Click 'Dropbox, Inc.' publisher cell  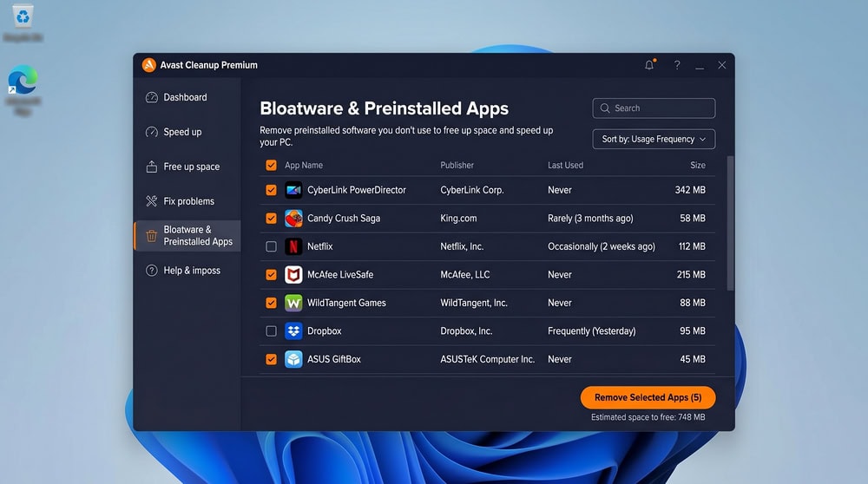[x=466, y=331]
